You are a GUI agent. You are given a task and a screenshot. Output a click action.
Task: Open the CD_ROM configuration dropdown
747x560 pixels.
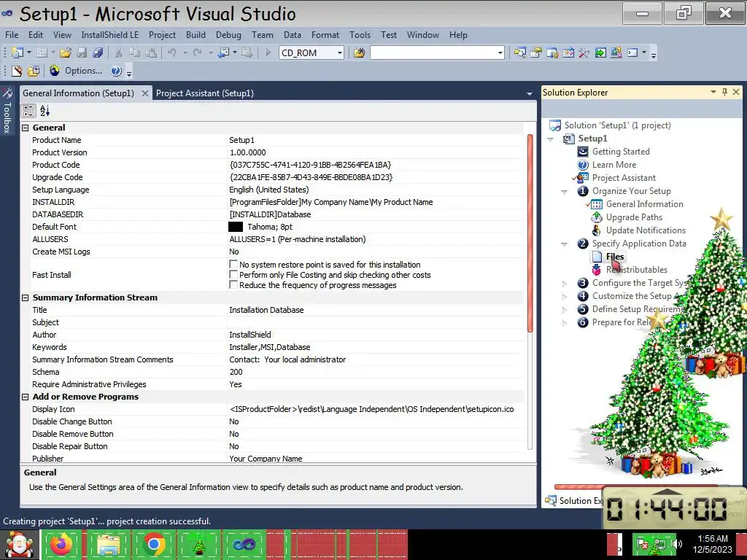[340, 52]
